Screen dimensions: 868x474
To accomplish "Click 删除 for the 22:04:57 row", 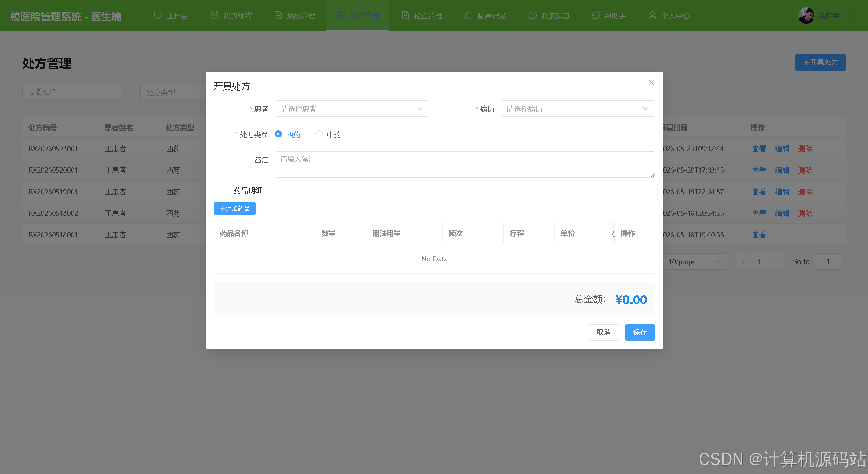I will pos(805,192).
